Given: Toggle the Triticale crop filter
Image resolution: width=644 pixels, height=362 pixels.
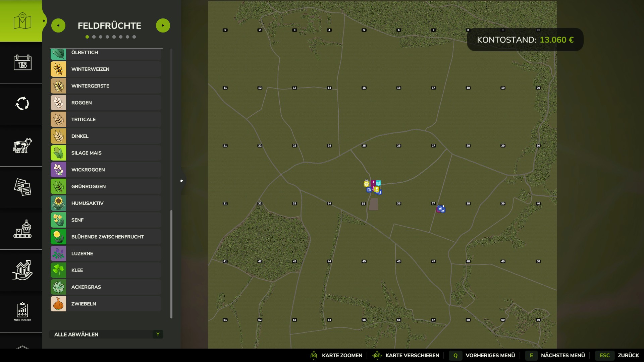Looking at the screenshot, I should 106,119.
